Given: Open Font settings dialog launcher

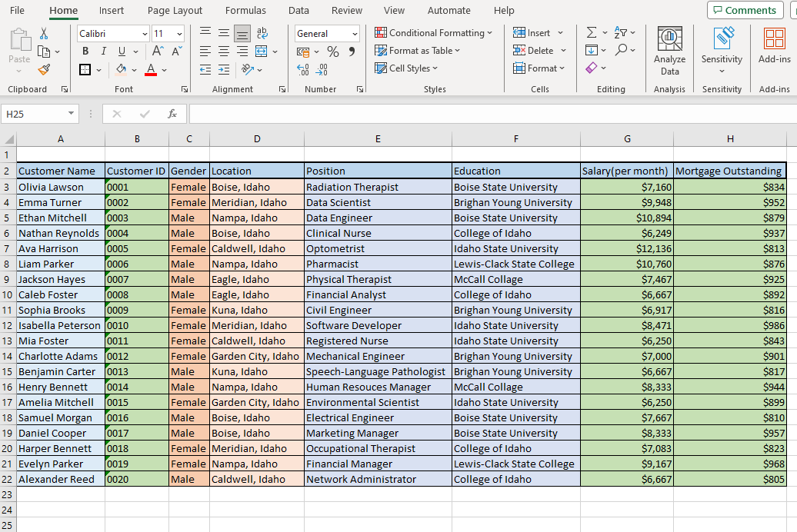Looking at the screenshot, I should coord(184,89).
